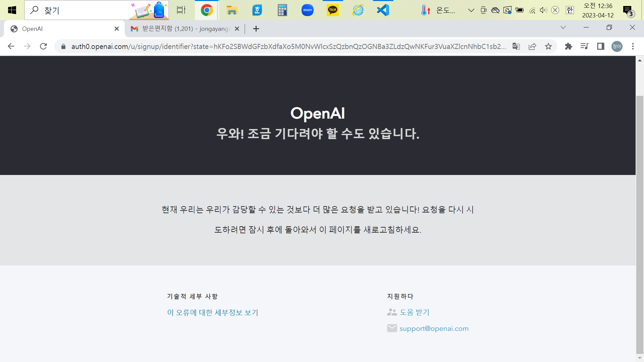Viewport: 644px width, 362px height.
Task: Click the page scrollbar down arrow
Action: (640, 358)
